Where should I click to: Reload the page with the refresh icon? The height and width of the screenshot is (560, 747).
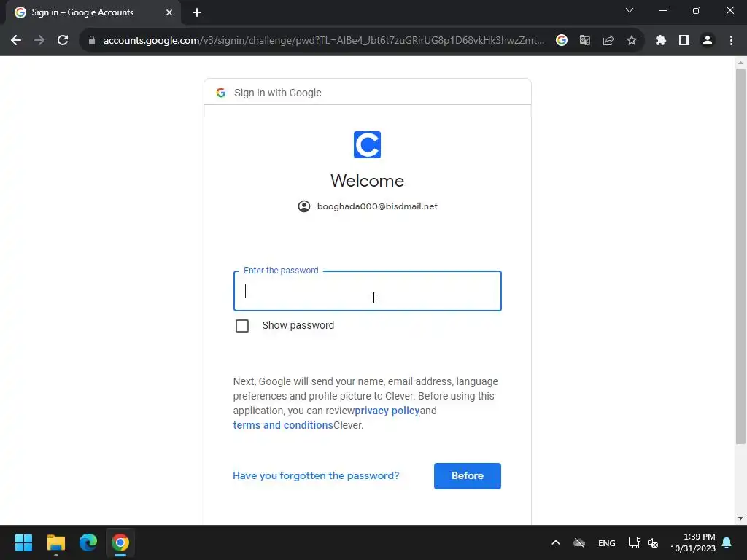[x=63, y=41]
